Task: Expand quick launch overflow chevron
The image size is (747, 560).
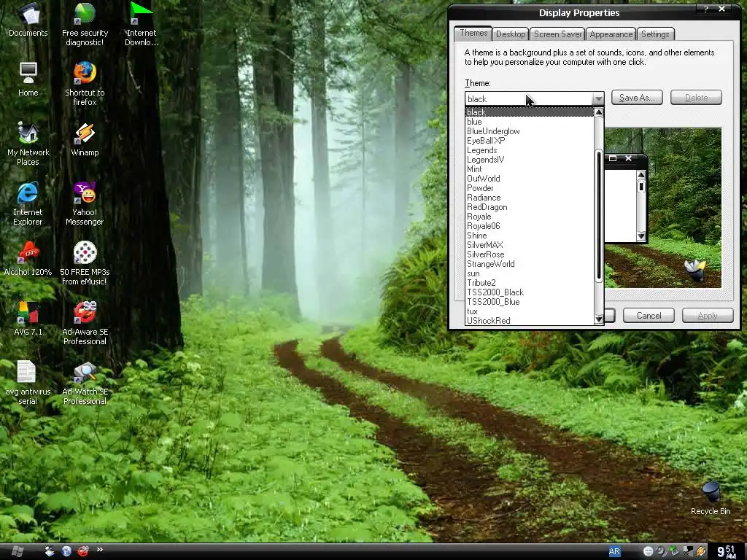Action: (99, 550)
